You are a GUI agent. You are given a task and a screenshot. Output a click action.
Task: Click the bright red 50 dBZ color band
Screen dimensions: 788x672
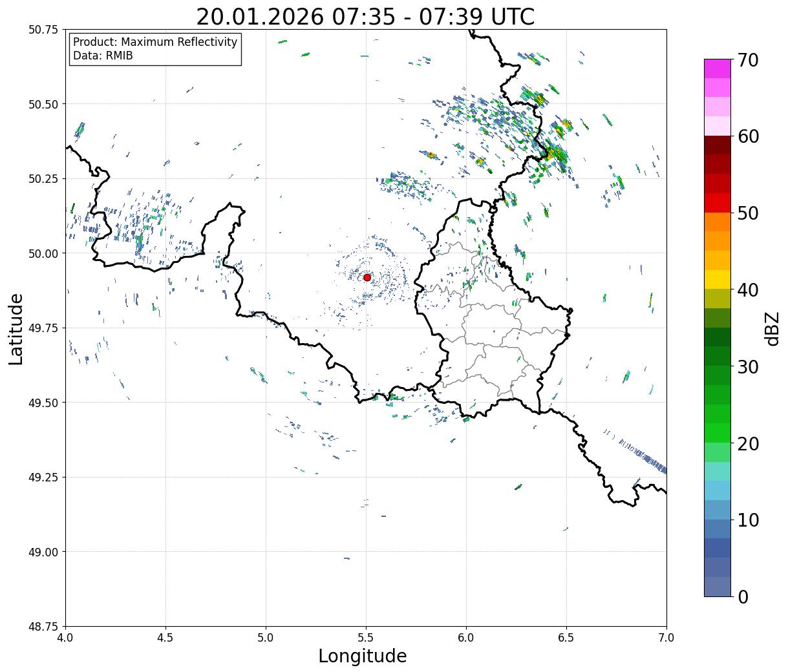pos(718,203)
